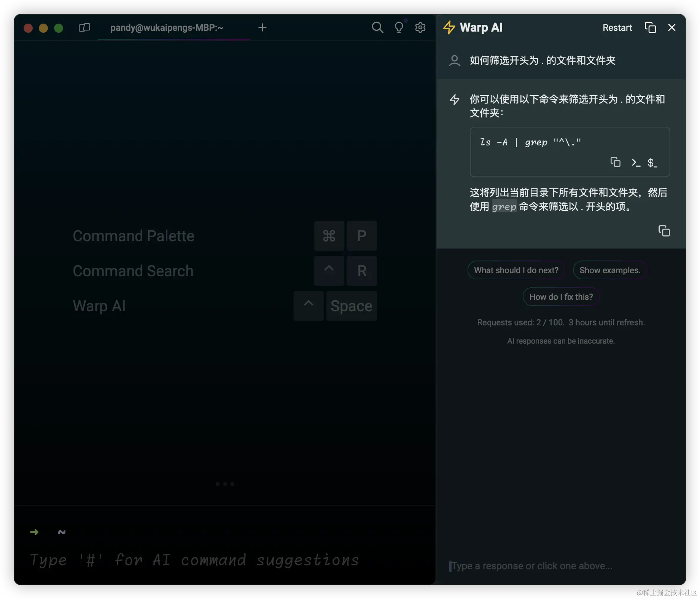The width and height of the screenshot is (700, 599).
Task: Copy the entire AI answer block
Action: (x=664, y=231)
